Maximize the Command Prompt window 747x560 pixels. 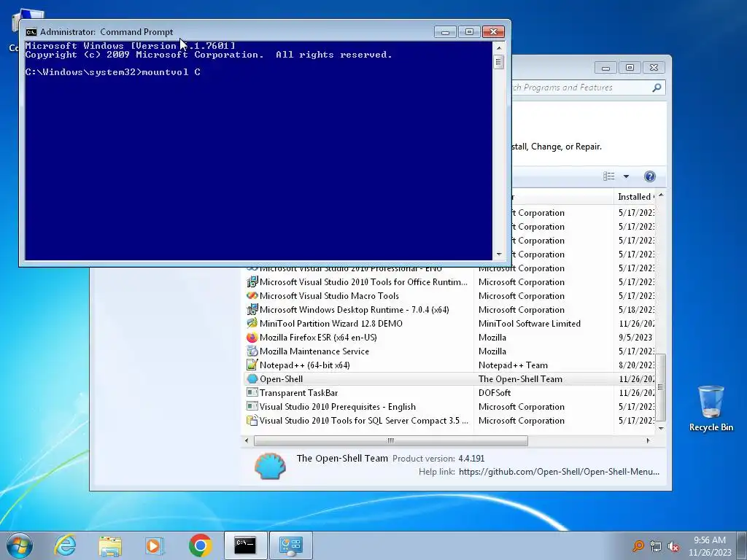click(469, 32)
